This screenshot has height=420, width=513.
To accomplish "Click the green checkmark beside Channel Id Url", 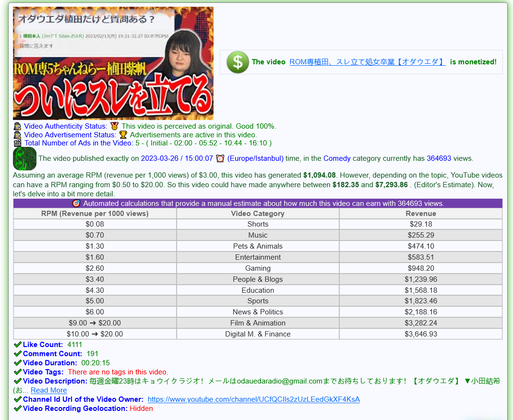I will coord(18,399).
